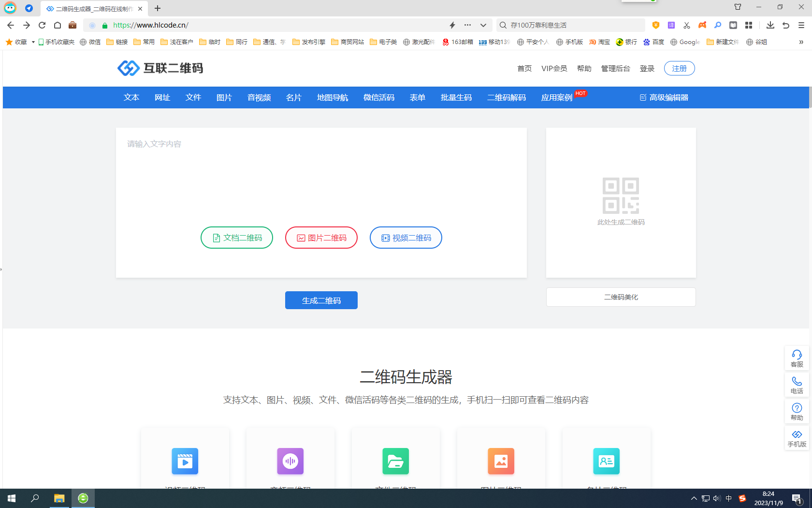Select the 网址 tab in navigation bar
Image resolution: width=812 pixels, height=508 pixels.
(162, 98)
